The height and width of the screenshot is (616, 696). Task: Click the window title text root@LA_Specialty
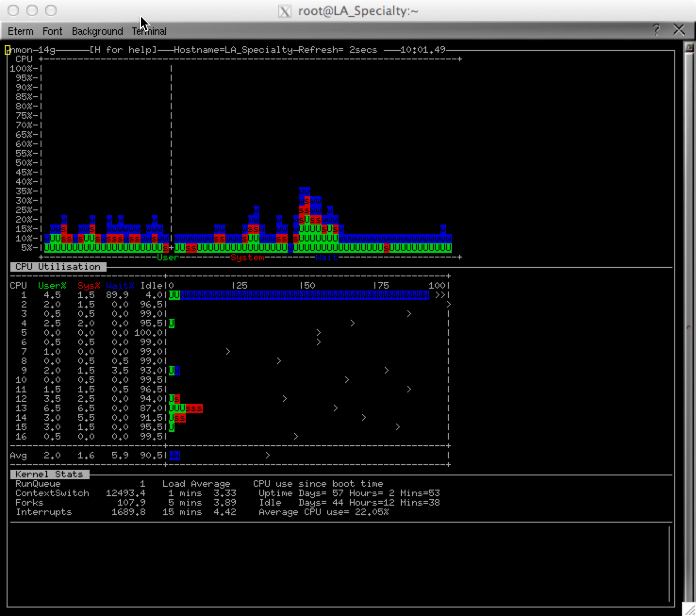358,11
